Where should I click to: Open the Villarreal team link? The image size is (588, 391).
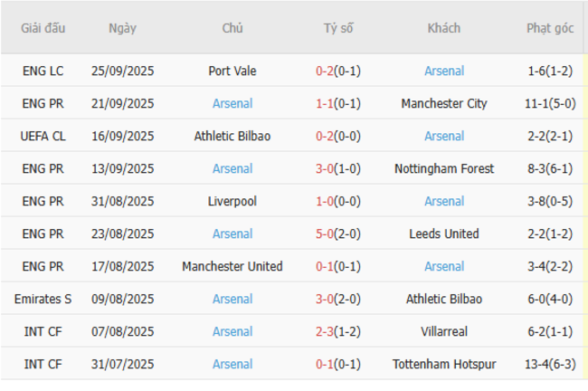click(443, 331)
